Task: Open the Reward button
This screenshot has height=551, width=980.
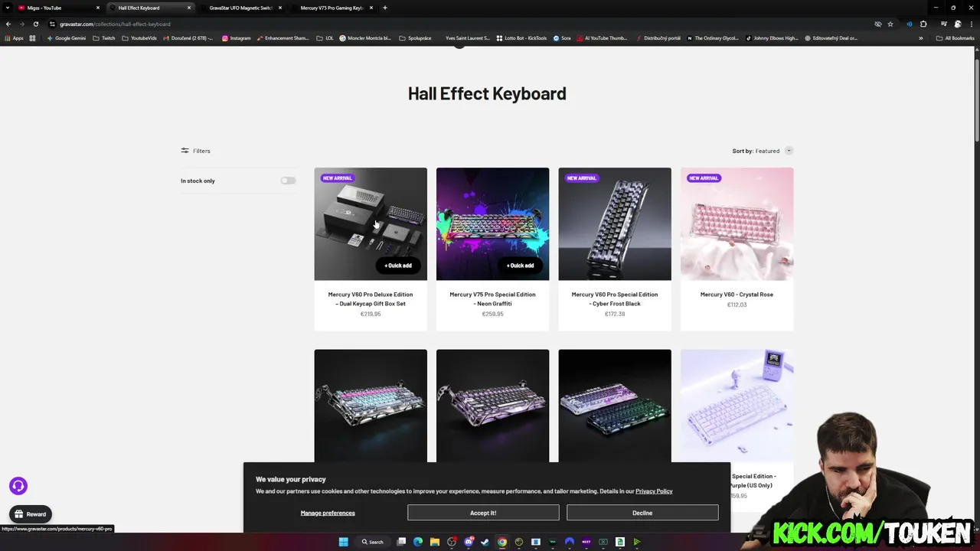Action: click(31, 514)
